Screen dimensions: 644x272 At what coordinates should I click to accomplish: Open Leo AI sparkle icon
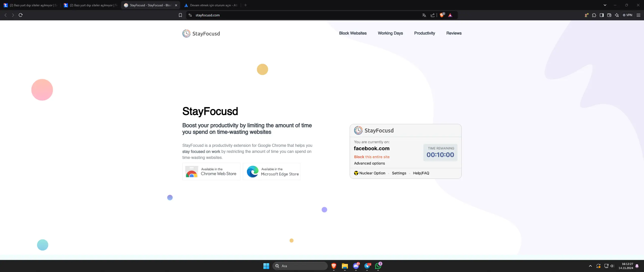coord(617,15)
